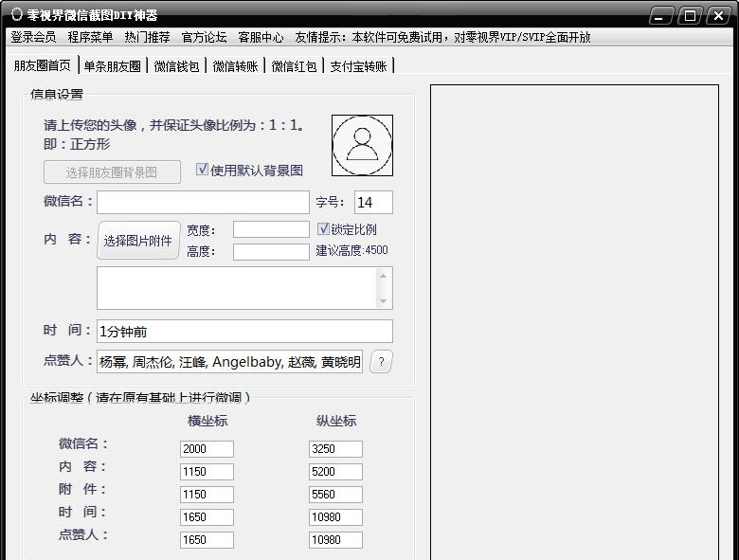Open 程序菜单 menu

click(91, 37)
